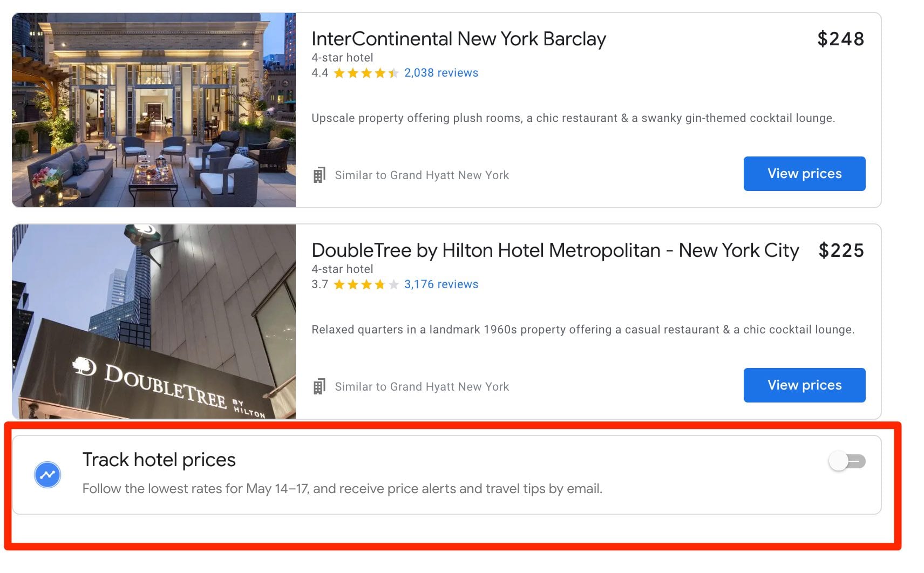Click View prices for InterContinental New York Barclay

804,173
